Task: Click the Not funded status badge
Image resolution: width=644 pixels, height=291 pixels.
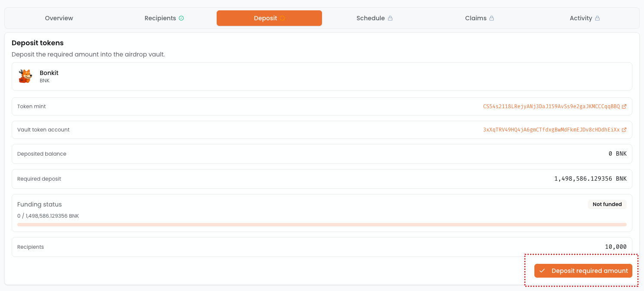Action: (x=607, y=204)
